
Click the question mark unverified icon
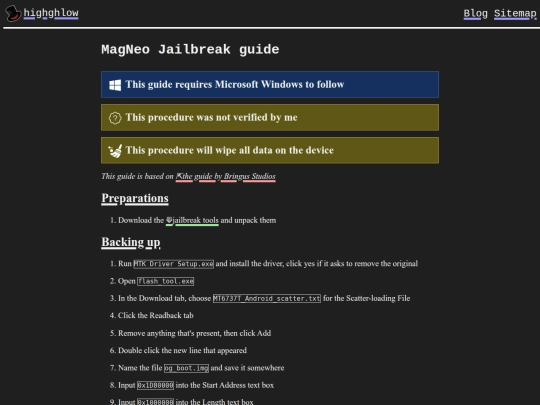[x=115, y=118]
